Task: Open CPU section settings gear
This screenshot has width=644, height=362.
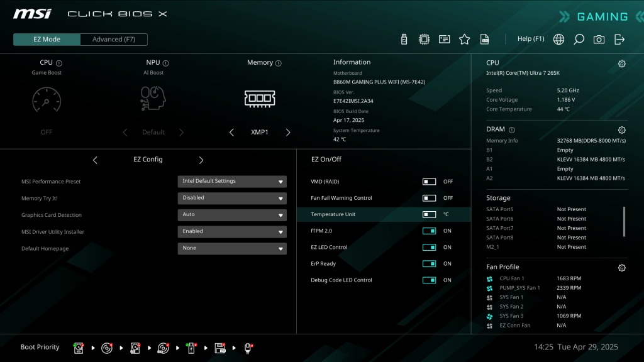Action: (x=622, y=63)
